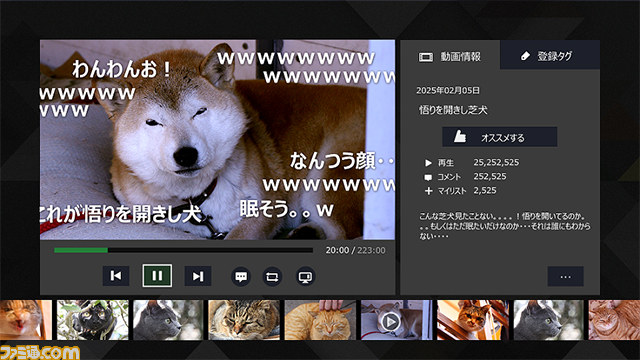Click the play icon next to 再生
Screen dimensions: 640x360
(428, 163)
